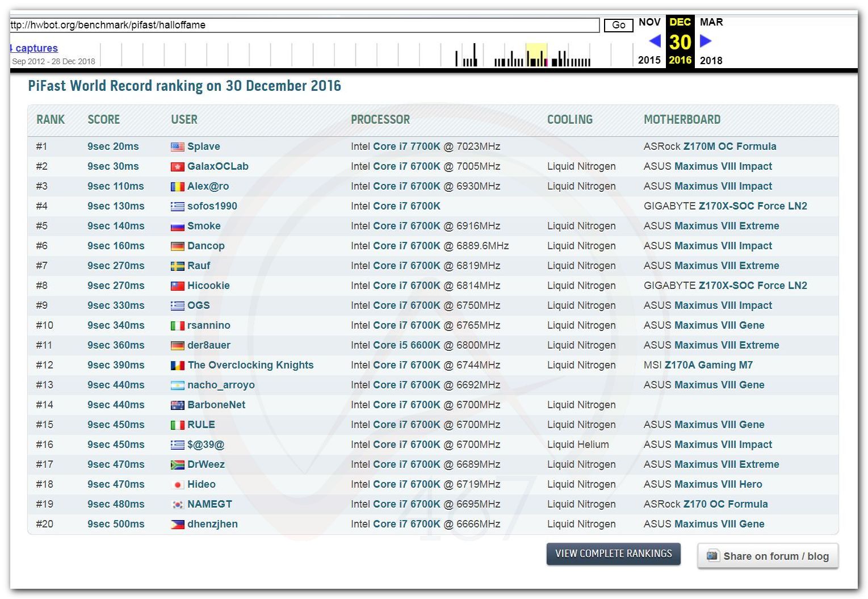Open Maximus VIII Hero motherboard link
Image resolution: width=868 pixels, height=599 pixels.
click(719, 484)
